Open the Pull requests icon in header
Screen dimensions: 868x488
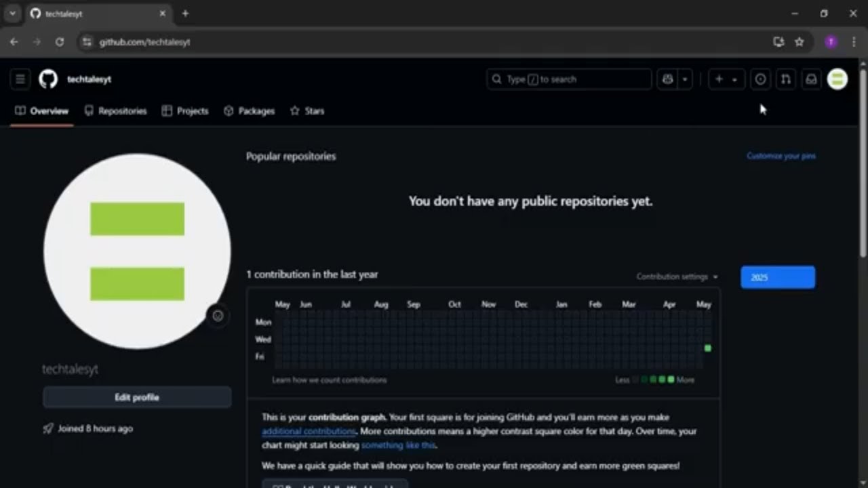[785, 79]
